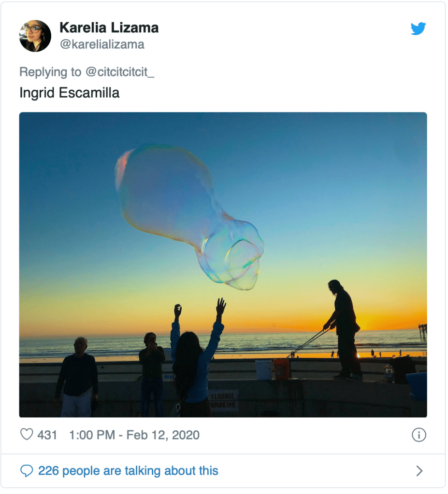Expand the conversation with the right chevron

click(x=419, y=471)
